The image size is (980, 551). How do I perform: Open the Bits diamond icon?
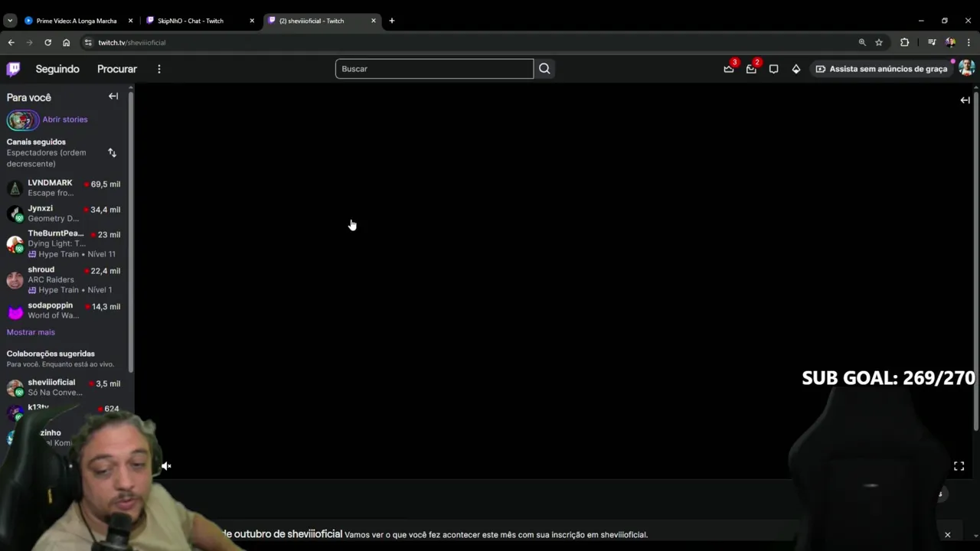[x=796, y=69]
